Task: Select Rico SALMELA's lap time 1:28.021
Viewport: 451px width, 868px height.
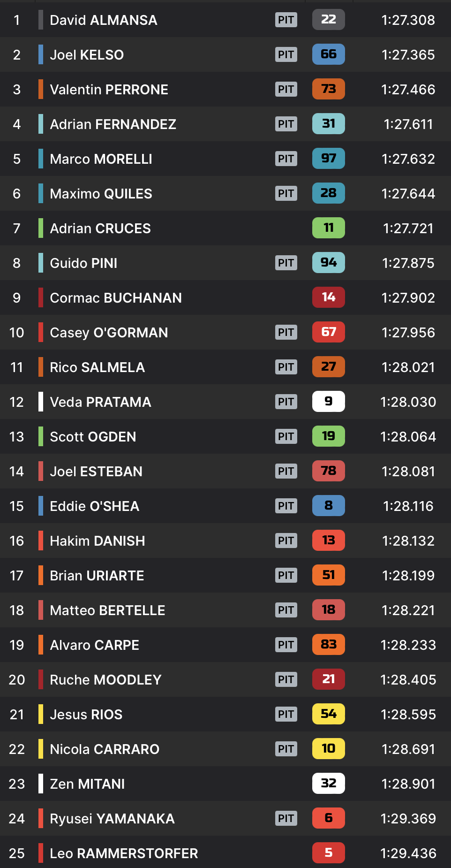Action: 408,367
